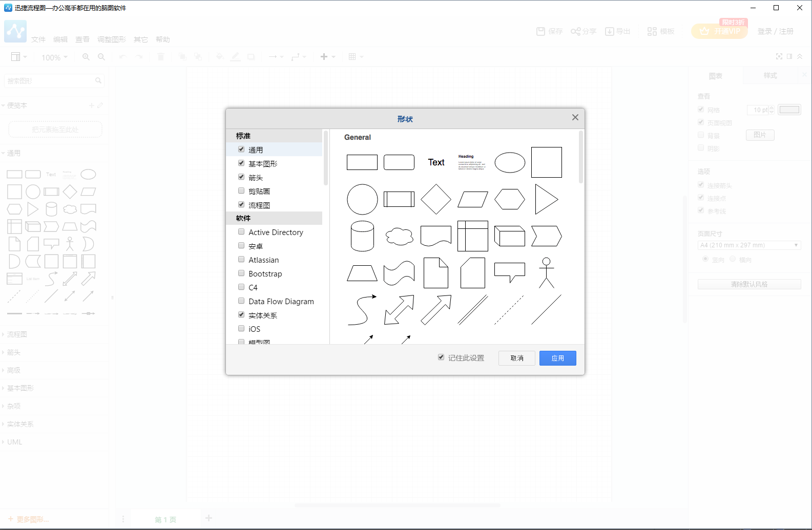Expand the UML section in the sidebar
This screenshot has height=530, width=812.
click(x=15, y=442)
